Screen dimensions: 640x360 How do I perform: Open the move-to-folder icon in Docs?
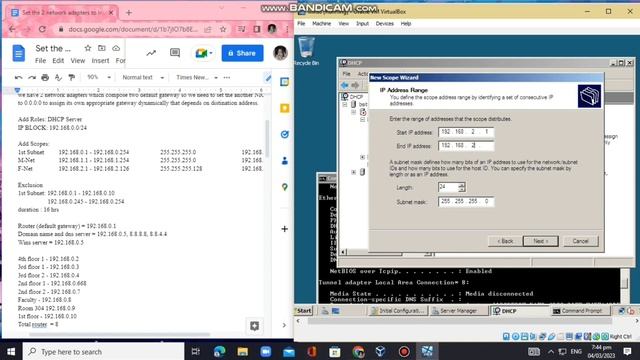[102, 48]
